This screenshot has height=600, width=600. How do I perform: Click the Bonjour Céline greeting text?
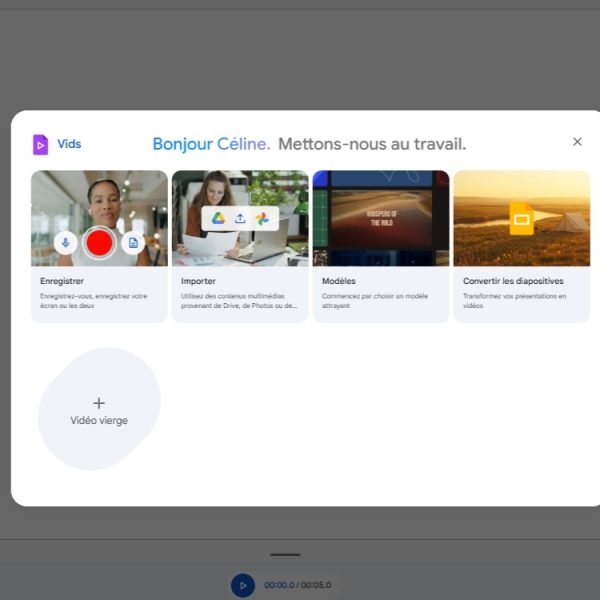[x=211, y=144]
